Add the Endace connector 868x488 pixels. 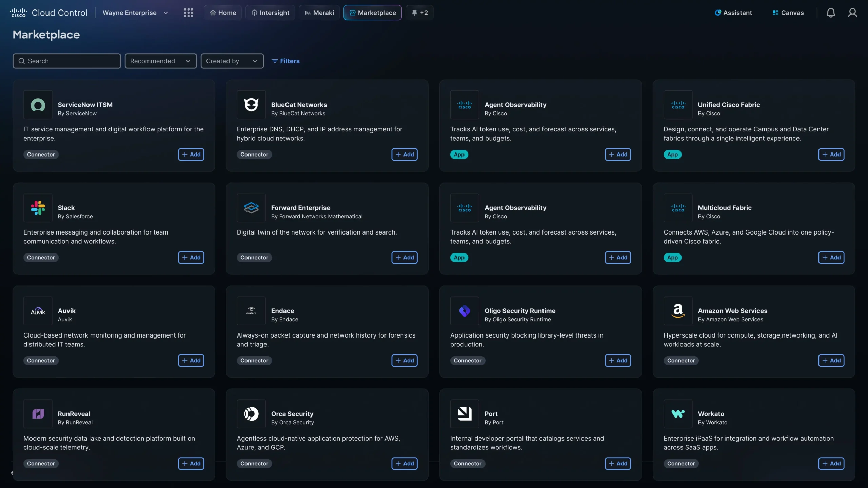(x=405, y=361)
